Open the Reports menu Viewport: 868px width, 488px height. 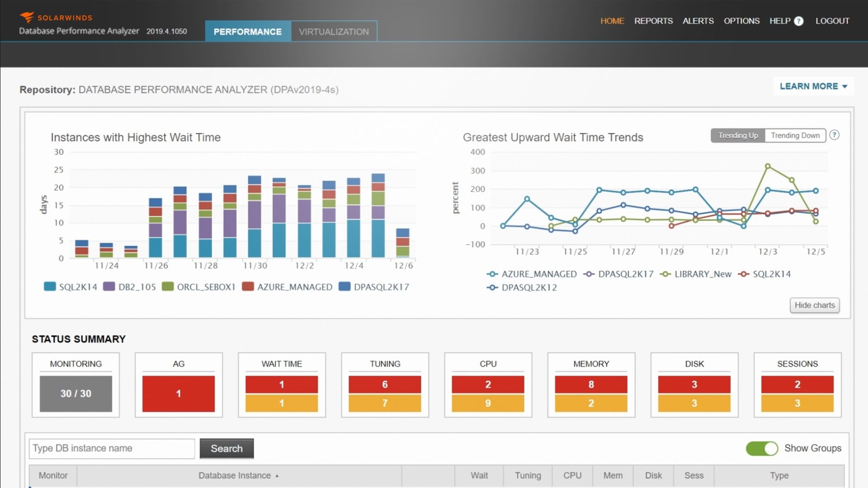click(653, 21)
